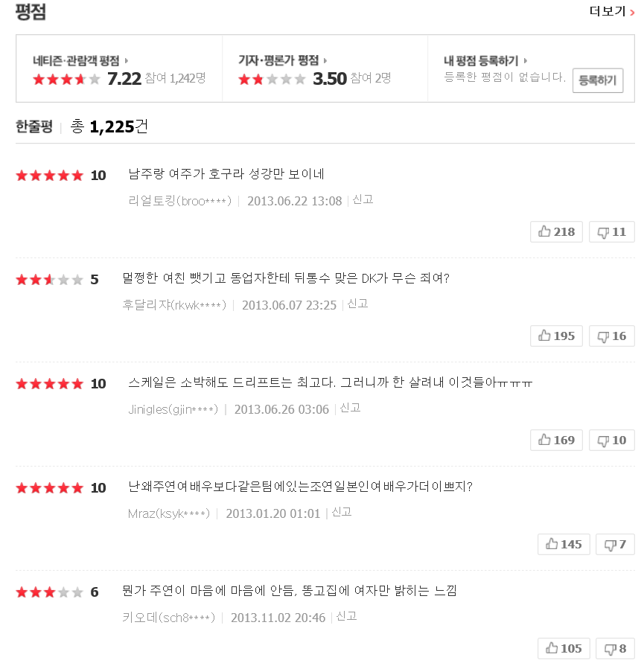Open 더보기 link for more ratings
The image size is (644, 663).
[612, 11]
